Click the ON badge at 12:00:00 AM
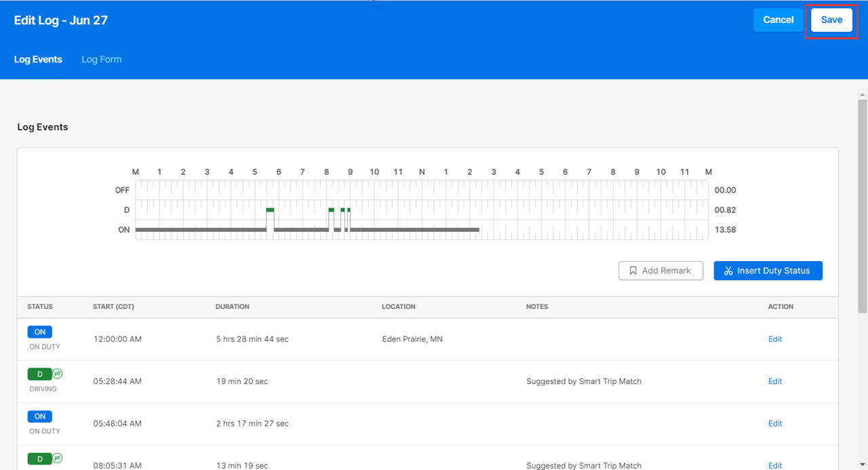The width and height of the screenshot is (868, 470). pos(40,332)
